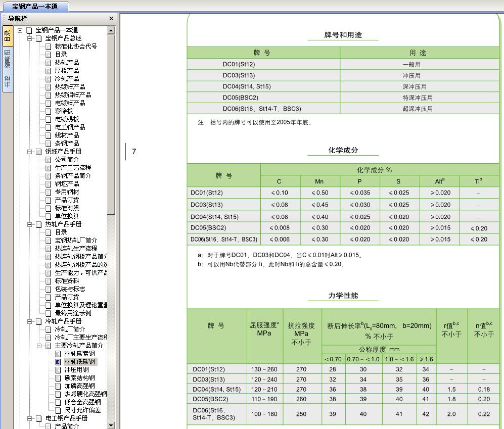The image size is (504, 429).
Task: Click the page icon beside 热镀锌产品
Action: [x=48, y=87]
